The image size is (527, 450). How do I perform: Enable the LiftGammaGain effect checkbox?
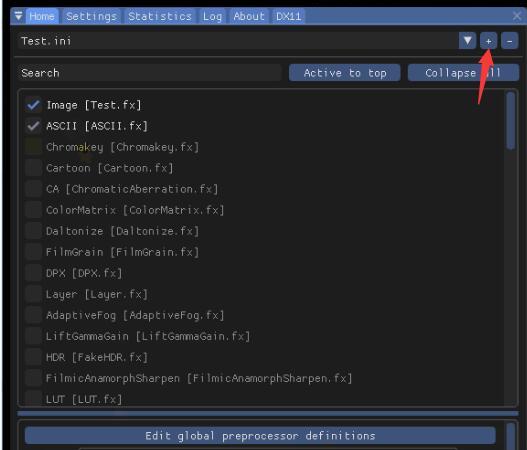33,336
